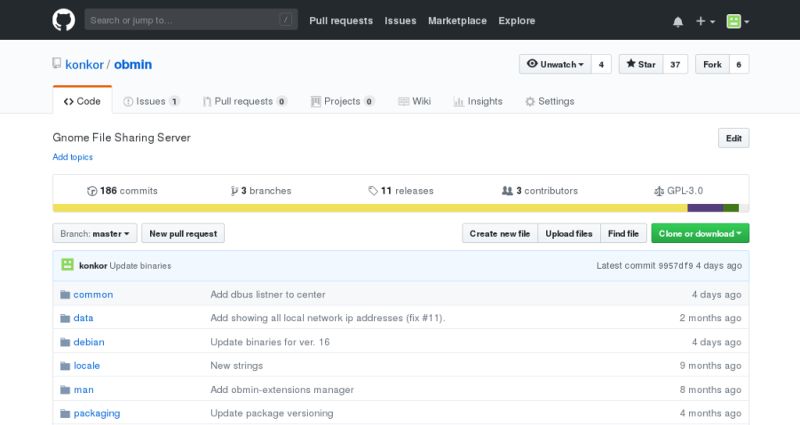Open the obmin repository name link

[x=133, y=65]
